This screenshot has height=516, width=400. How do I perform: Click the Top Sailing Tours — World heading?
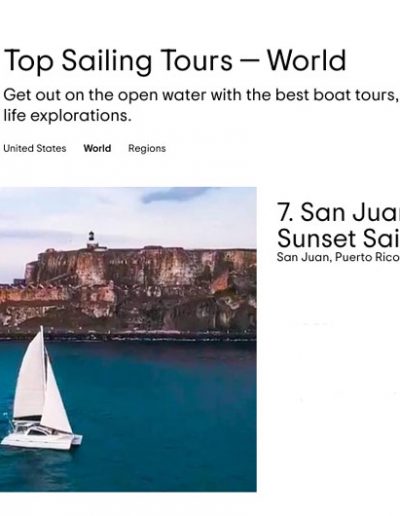pos(175,61)
